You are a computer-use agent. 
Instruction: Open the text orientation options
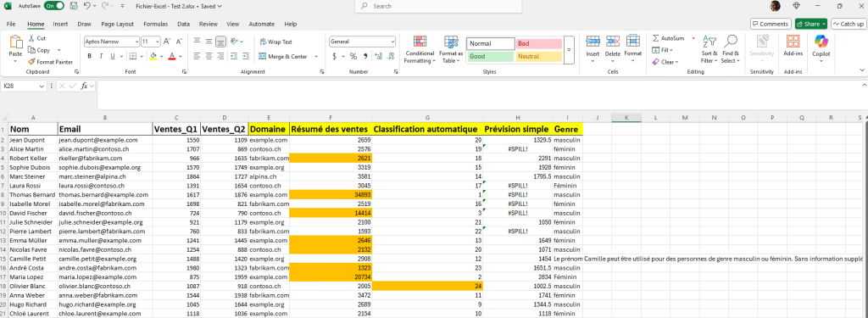click(236, 42)
